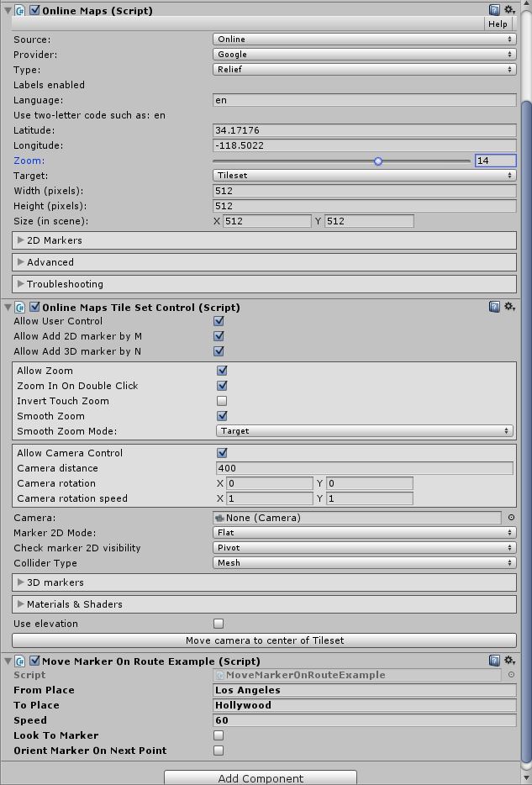Click the Language input field
The height and width of the screenshot is (785, 532).
click(365, 100)
